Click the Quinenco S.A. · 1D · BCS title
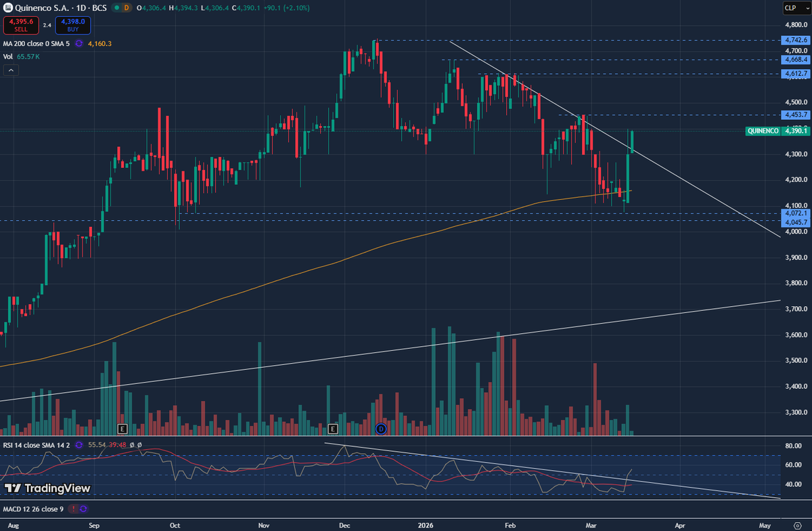 60,7
